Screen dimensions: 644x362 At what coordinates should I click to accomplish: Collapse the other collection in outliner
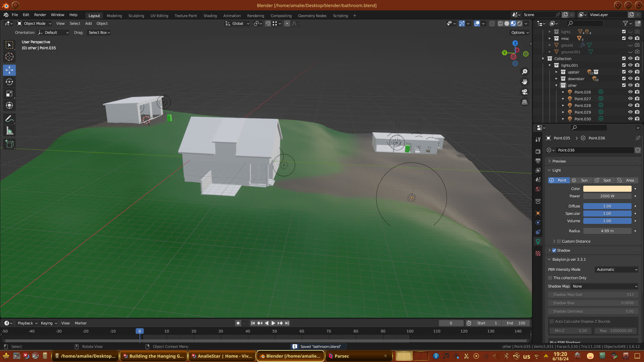(556, 85)
